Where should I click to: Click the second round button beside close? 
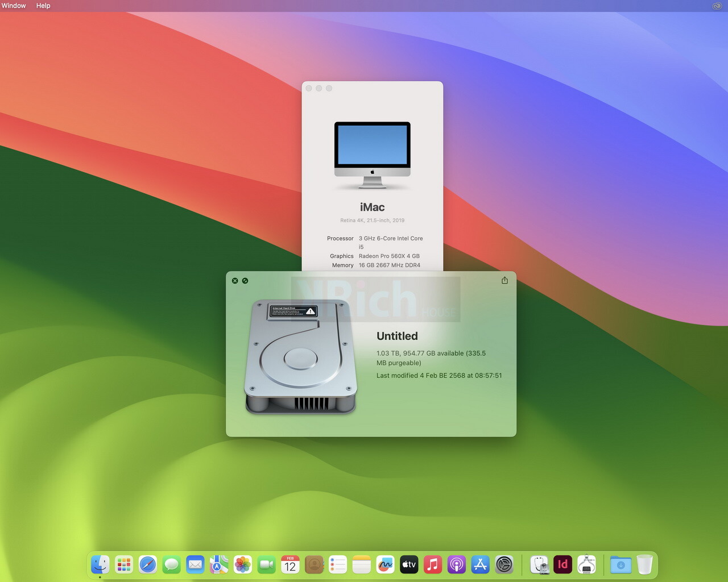pyautogui.click(x=245, y=281)
